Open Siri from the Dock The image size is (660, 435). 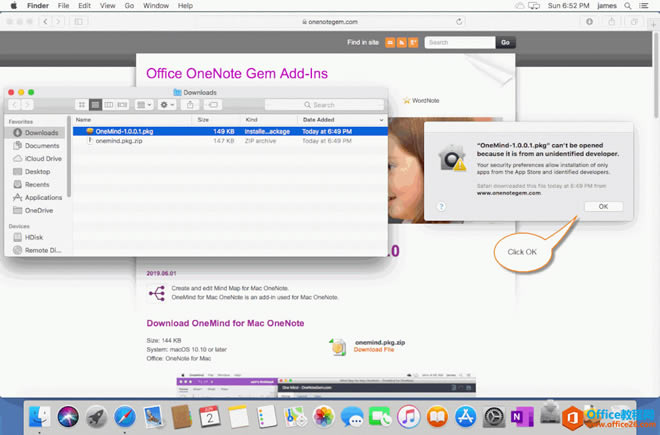[x=68, y=417]
